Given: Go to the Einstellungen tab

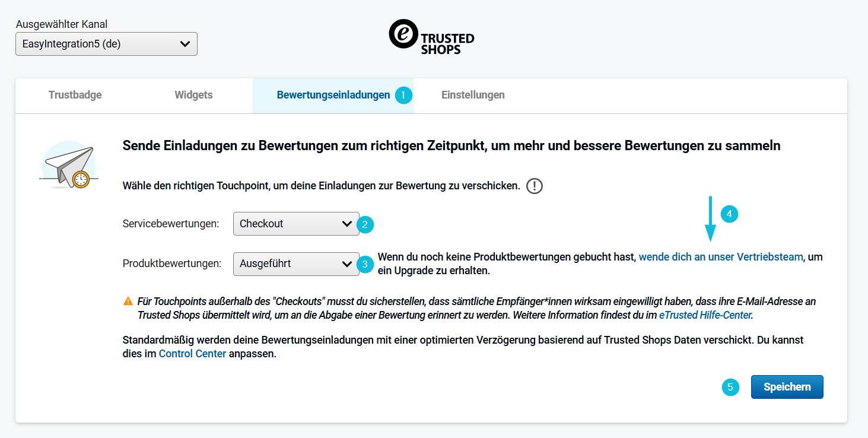Looking at the screenshot, I should [x=473, y=95].
